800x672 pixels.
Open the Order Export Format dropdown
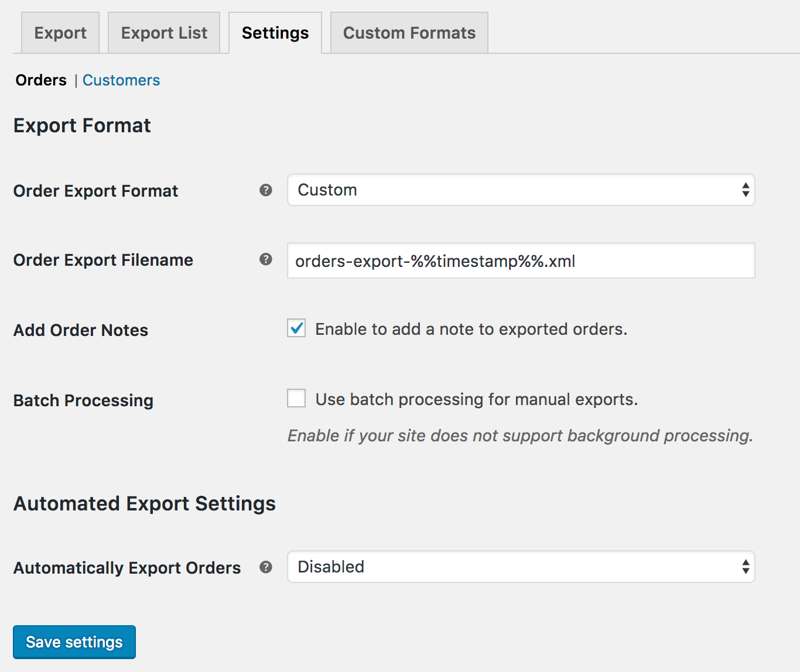(x=521, y=190)
